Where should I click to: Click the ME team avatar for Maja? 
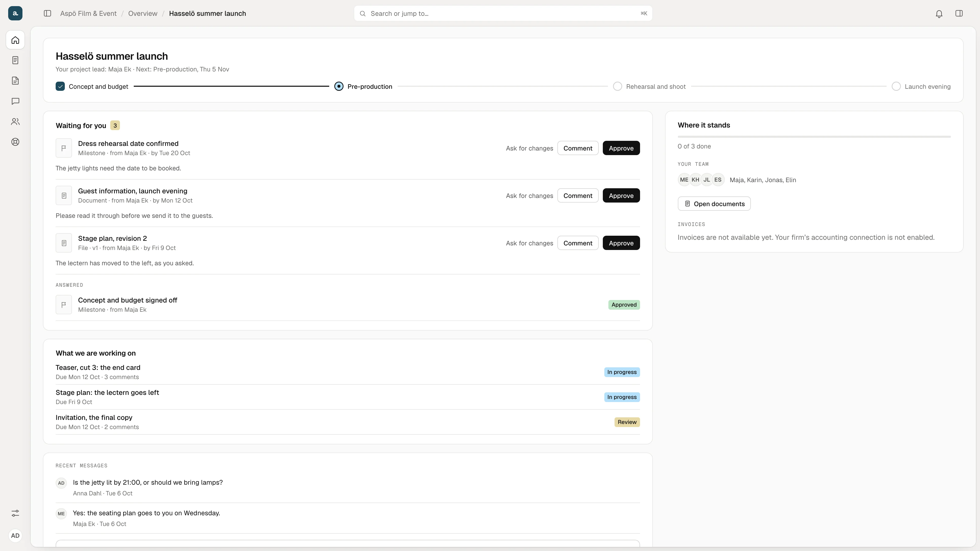click(x=684, y=180)
